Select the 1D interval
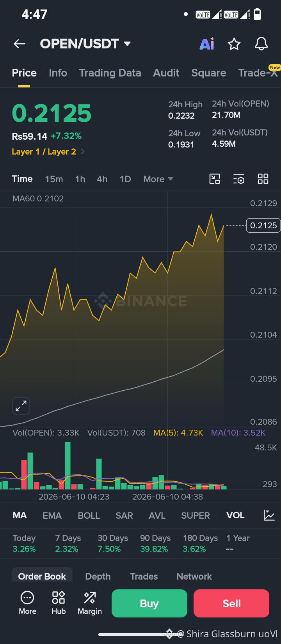 click(125, 179)
